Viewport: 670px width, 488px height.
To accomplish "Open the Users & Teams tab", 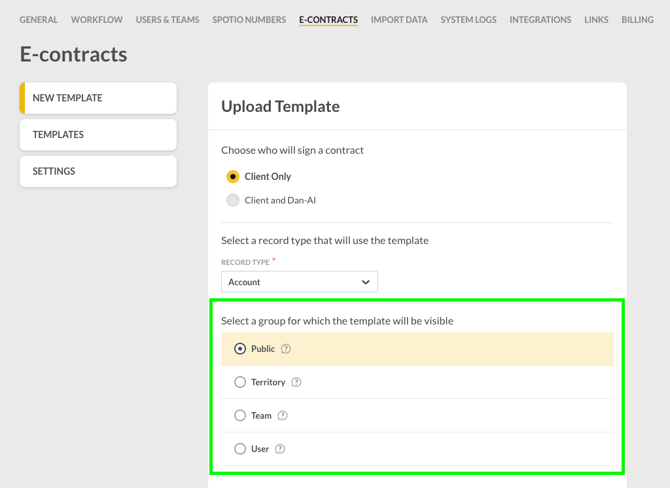I will coord(168,20).
